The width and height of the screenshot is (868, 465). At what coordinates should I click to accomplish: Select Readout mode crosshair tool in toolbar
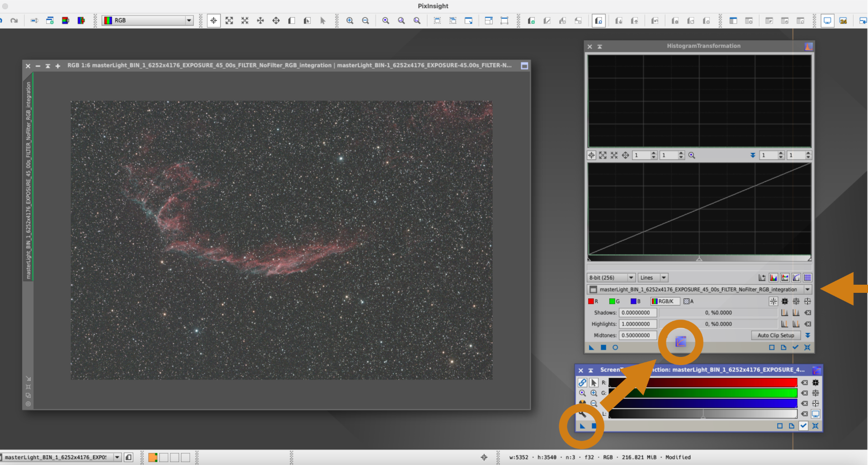click(x=213, y=20)
